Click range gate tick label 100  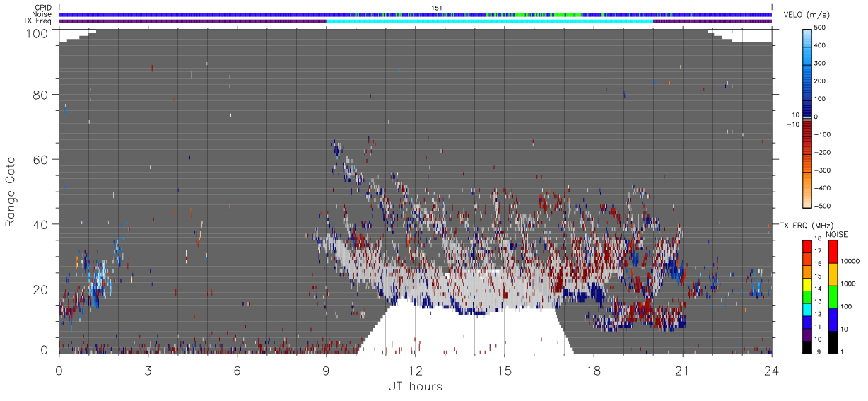coord(37,33)
